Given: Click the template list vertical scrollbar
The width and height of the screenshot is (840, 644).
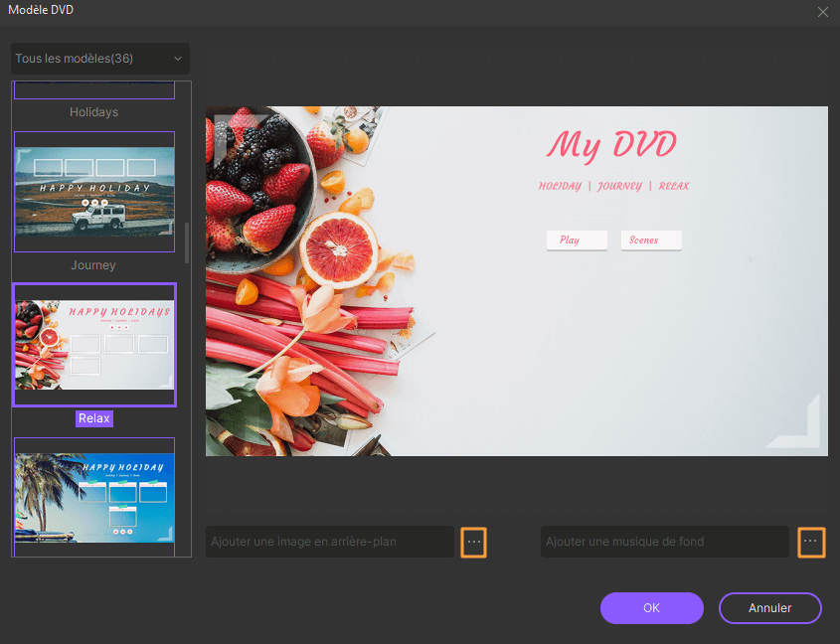Looking at the screenshot, I should pyautogui.click(x=186, y=243).
